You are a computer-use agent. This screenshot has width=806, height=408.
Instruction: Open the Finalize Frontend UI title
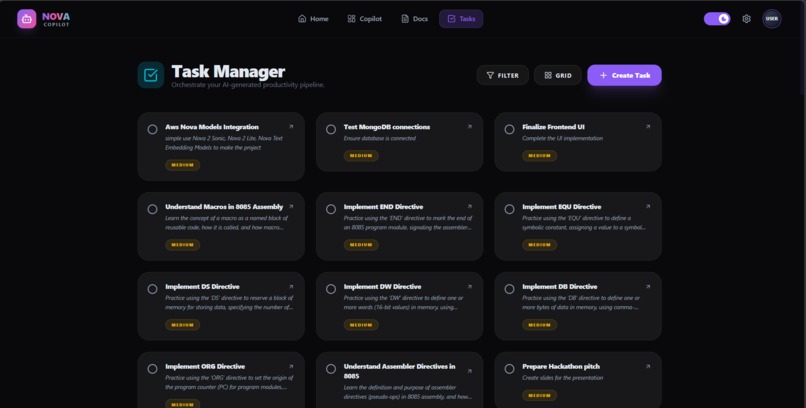click(x=553, y=127)
